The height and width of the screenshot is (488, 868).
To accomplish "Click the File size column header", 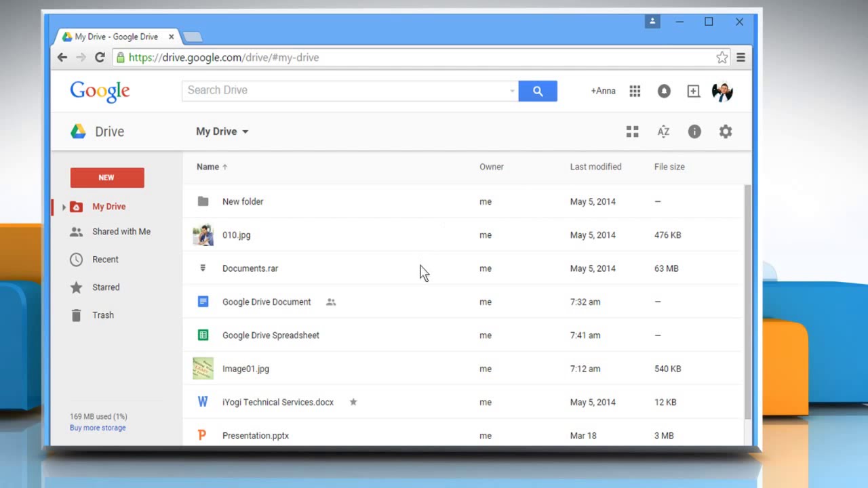I will coord(669,167).
